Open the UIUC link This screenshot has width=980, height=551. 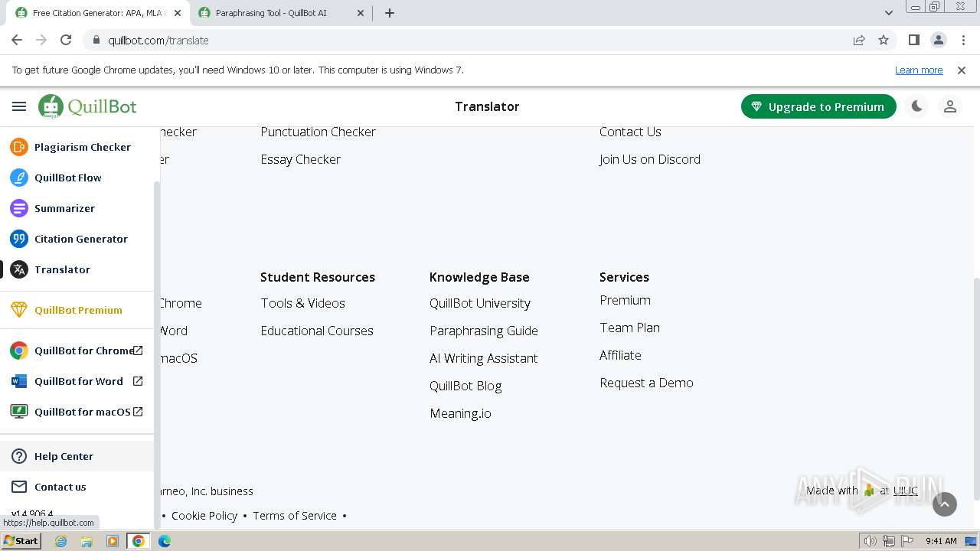click(x=905, y=491)
